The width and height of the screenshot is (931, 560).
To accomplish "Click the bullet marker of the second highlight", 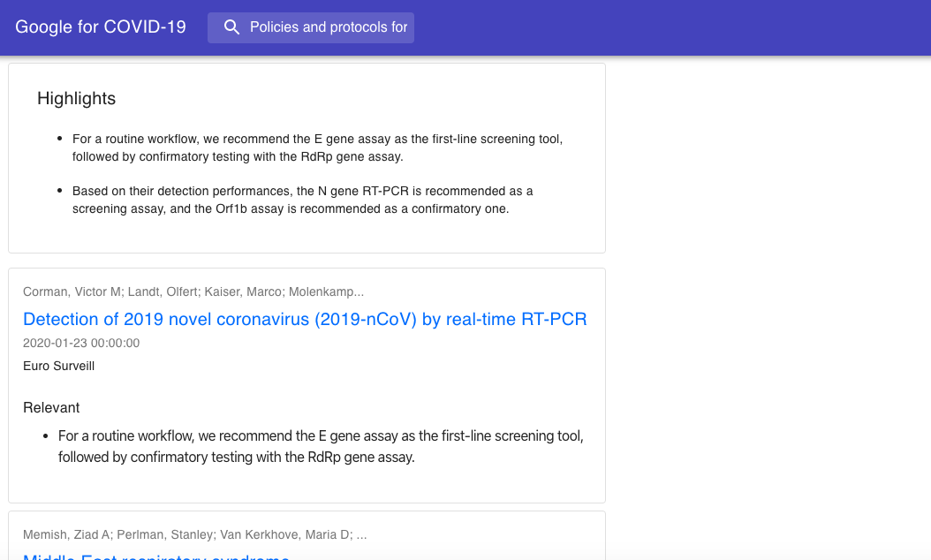I will pos(59,191).
